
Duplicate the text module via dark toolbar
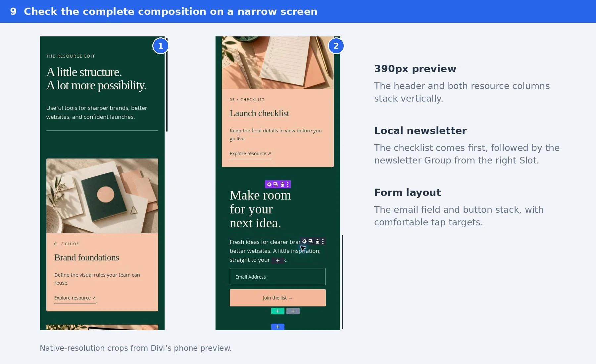tap(311, 241)
